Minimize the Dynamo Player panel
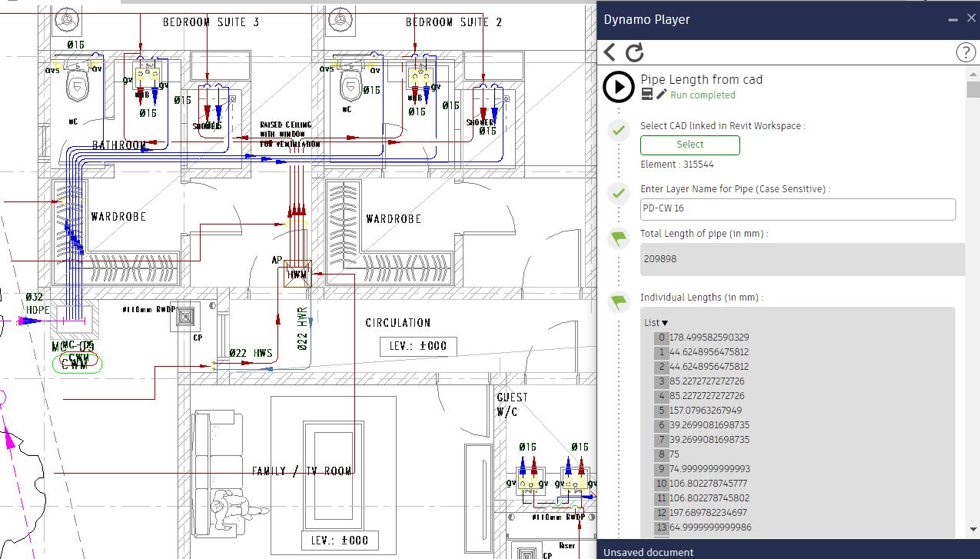Image resolution: width=980 pixels, height=559 pixels. (x=953, y=20)
